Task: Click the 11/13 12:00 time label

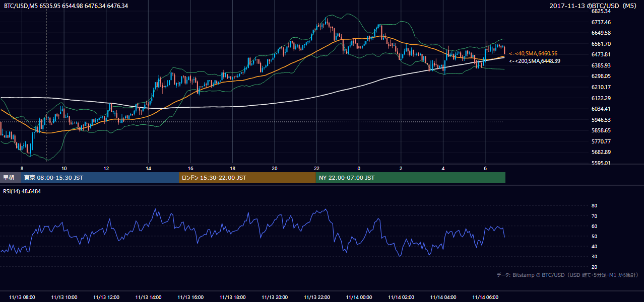Action: (x=106, y=297)
